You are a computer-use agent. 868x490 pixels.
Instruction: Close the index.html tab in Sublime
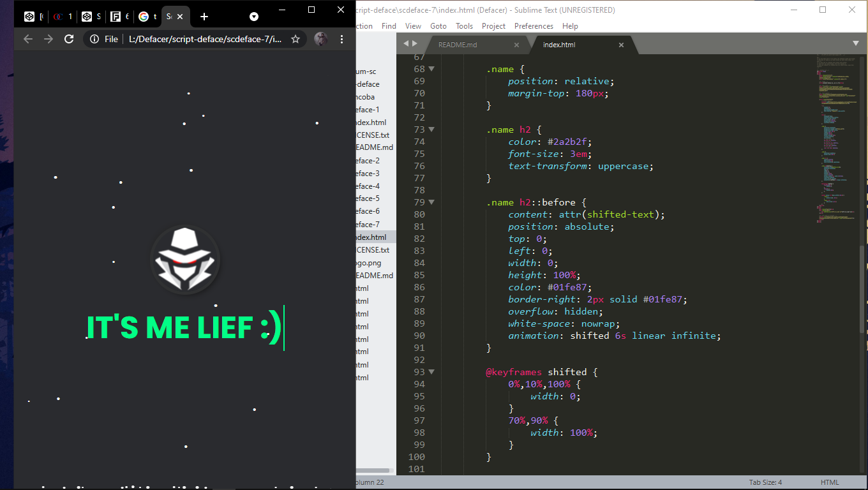click(x=621, y=45)
